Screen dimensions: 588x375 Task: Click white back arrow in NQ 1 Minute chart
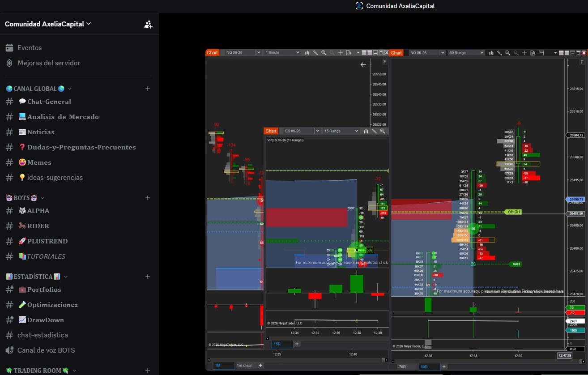pyautogui.click(x=363, y=65)
